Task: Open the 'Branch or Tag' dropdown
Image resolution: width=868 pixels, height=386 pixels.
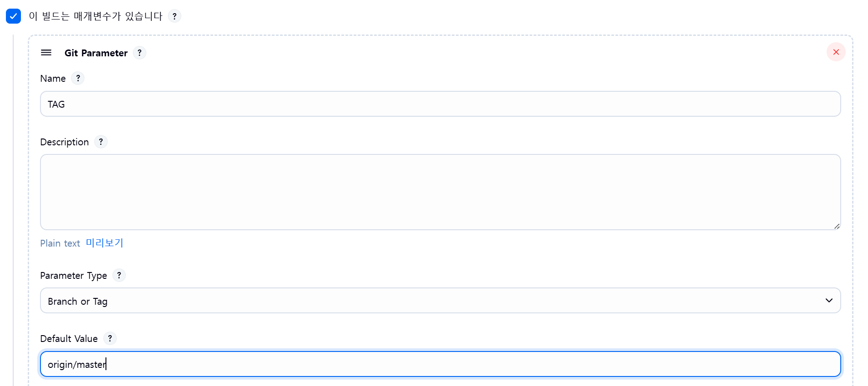Action: [x=440, y=301]
